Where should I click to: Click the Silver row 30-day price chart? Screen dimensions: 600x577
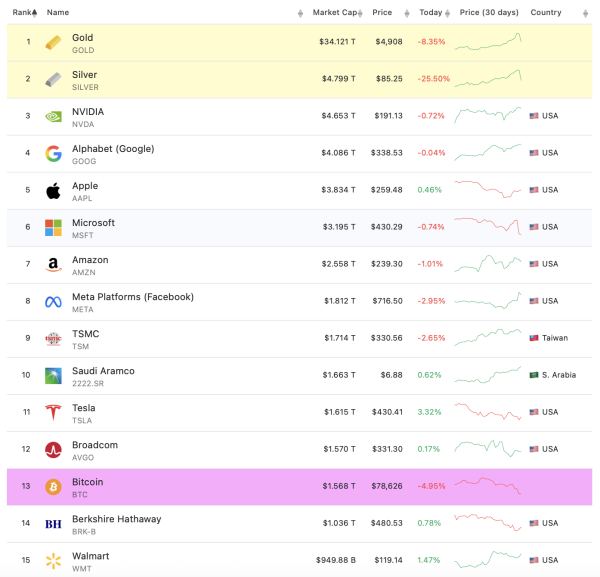point(488,78)
